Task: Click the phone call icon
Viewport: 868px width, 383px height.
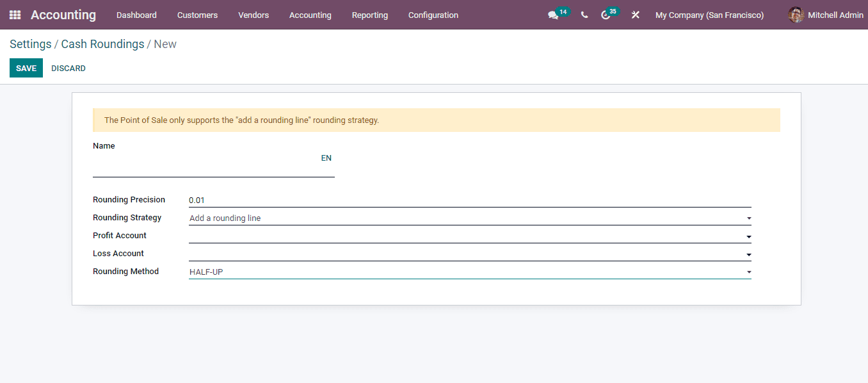Action: click(584, 15)
